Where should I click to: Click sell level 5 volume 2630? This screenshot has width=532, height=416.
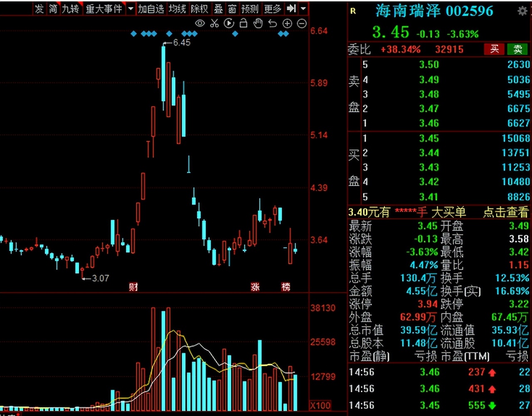pos(519,65)
